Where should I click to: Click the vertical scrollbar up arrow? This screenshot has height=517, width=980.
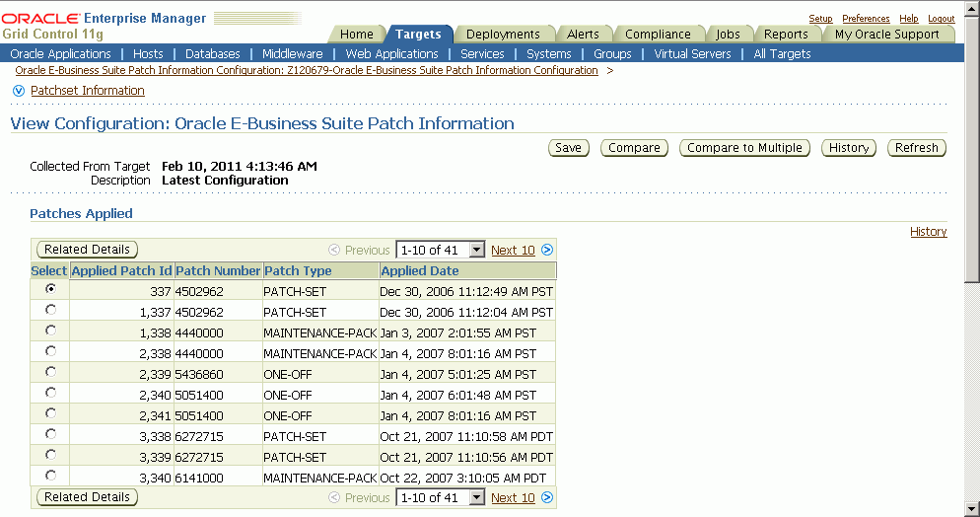point(972,8)
